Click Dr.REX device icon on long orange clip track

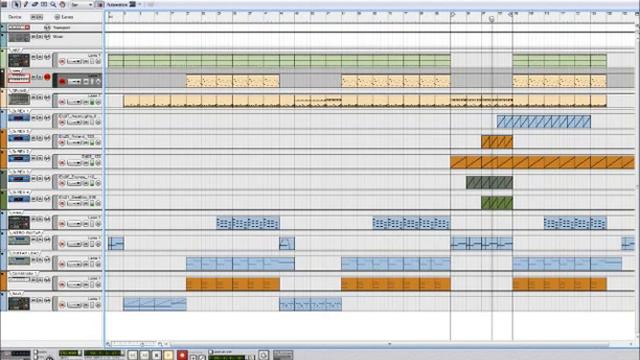19,158
